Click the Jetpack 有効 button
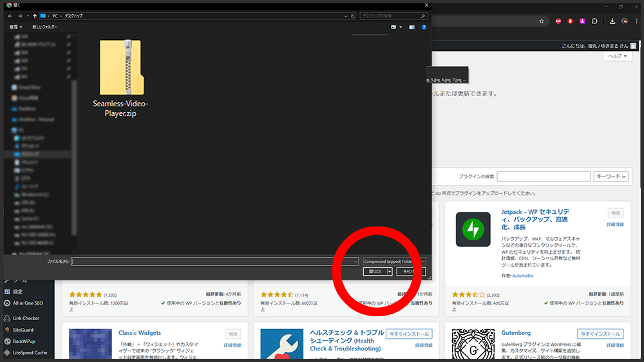This screenshot has width=644, height=362. [x=616, y=213]
